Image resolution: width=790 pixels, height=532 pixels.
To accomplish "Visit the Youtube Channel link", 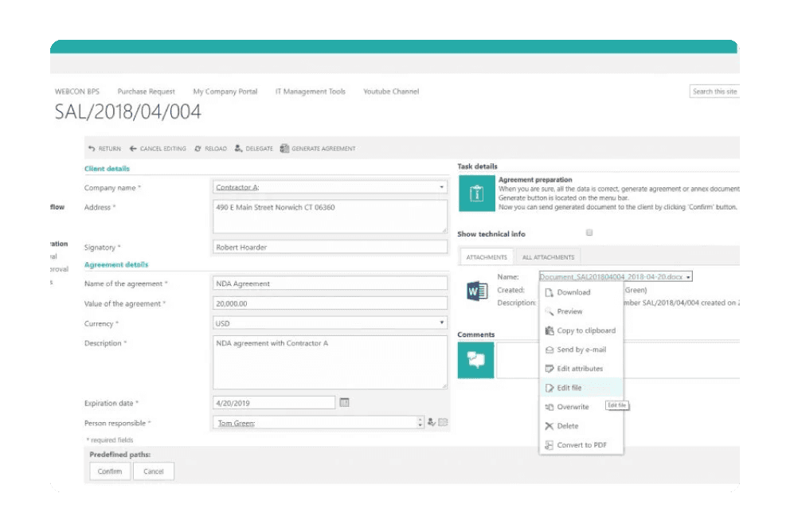I will tap(391, 92).
